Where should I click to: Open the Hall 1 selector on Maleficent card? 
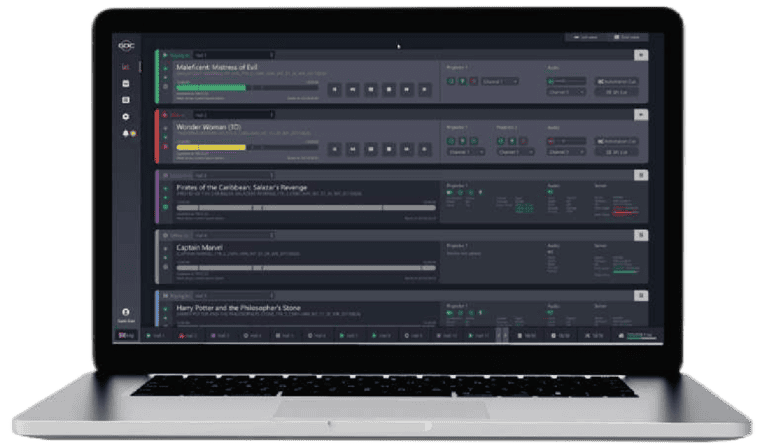(x=234, y=55)
